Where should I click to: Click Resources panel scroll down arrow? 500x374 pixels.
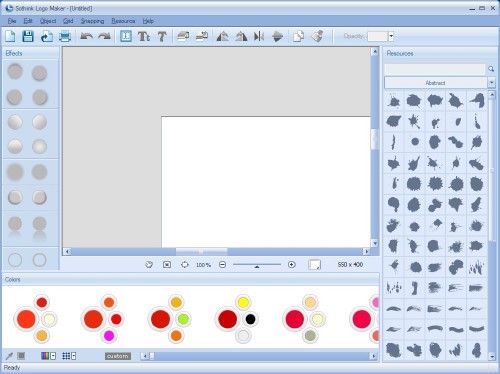(x=492, y=356)
